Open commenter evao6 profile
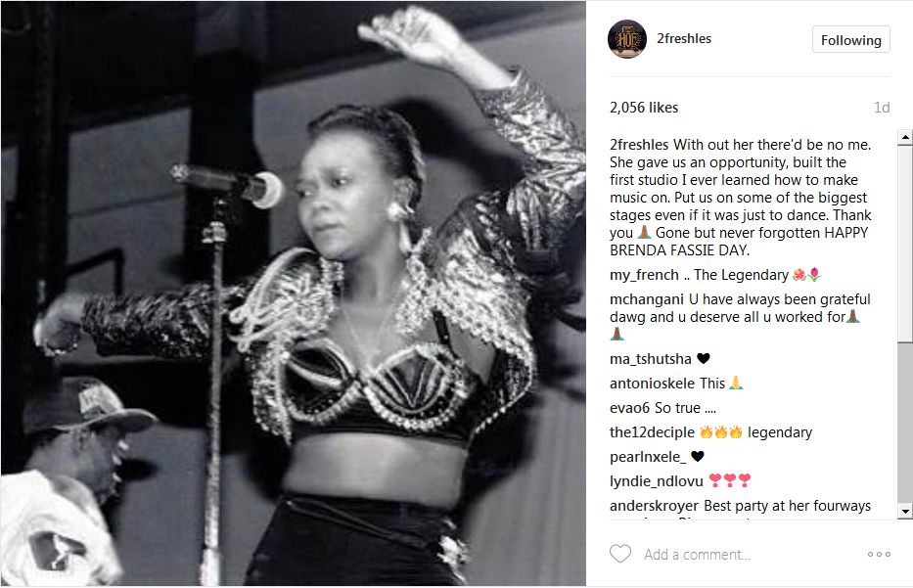The image size is (913, 588). (629, 408)
